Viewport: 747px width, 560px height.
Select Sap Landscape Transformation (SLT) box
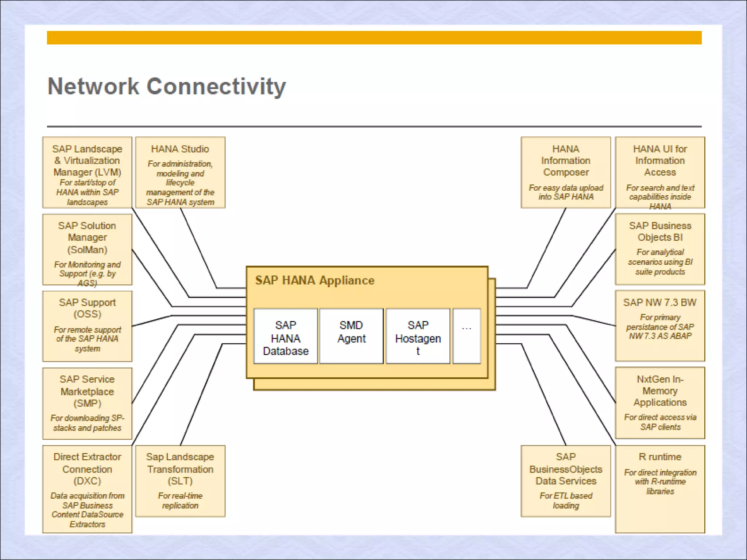point(180,481)
